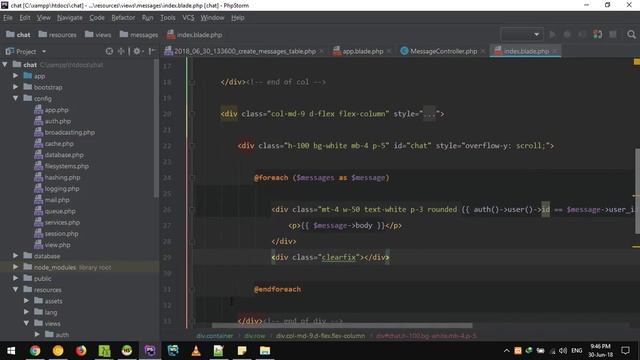640x360 pixels.
Task: Close the app.blade.php tab
Action: (x=389, y=51)
